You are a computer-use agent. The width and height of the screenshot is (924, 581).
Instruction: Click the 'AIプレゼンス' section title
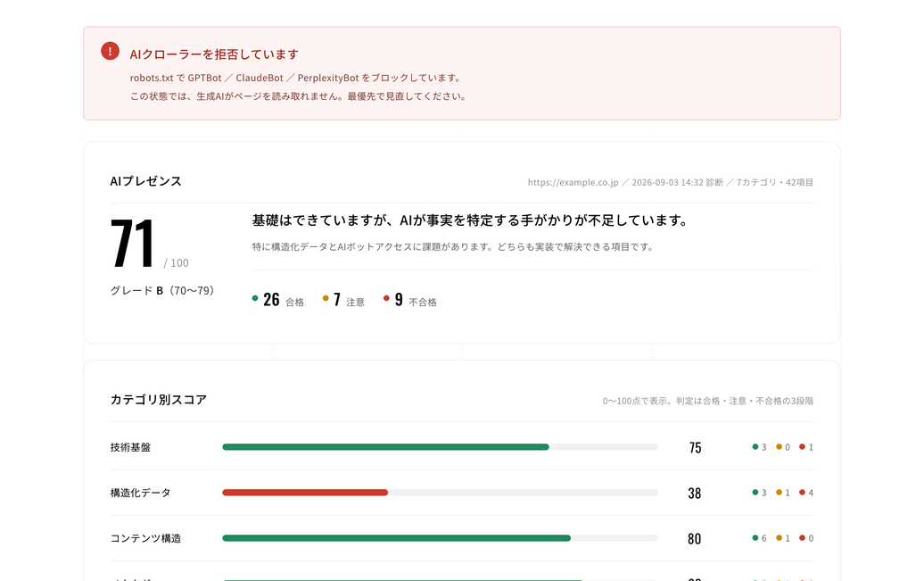(145, 181)
